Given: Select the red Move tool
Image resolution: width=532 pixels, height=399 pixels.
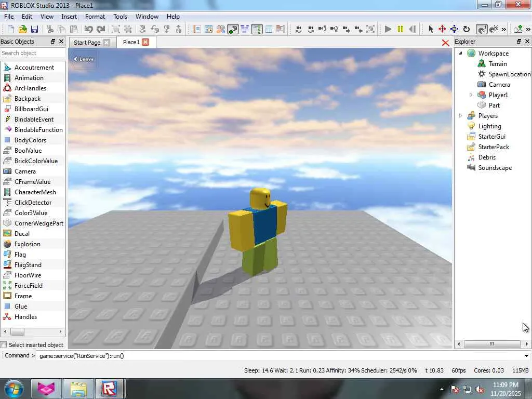Looking at the screenshot, I should pos(442,29).
